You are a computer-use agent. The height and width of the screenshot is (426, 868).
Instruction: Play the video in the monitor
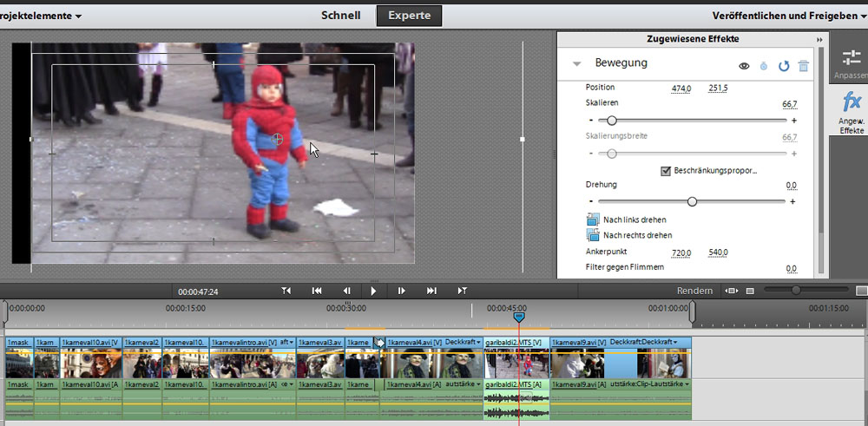tap(373, 291)
